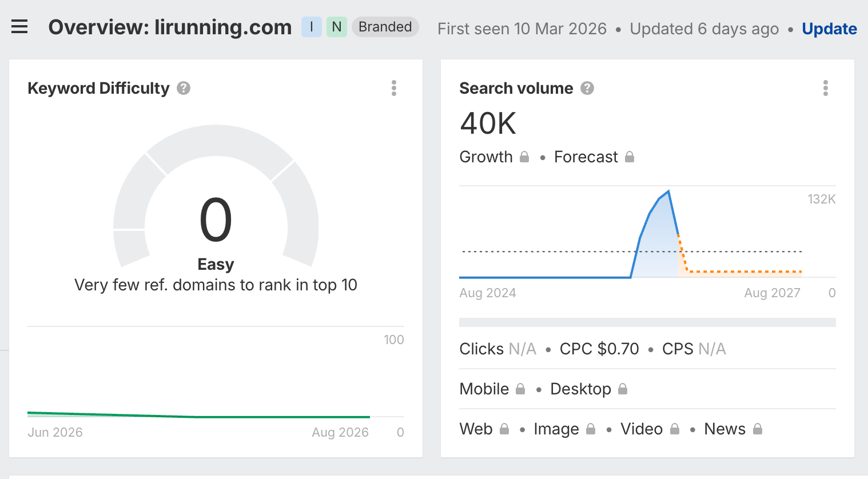
Task: Click the lock icon next to Growth
Action: [x=524, y=157]
